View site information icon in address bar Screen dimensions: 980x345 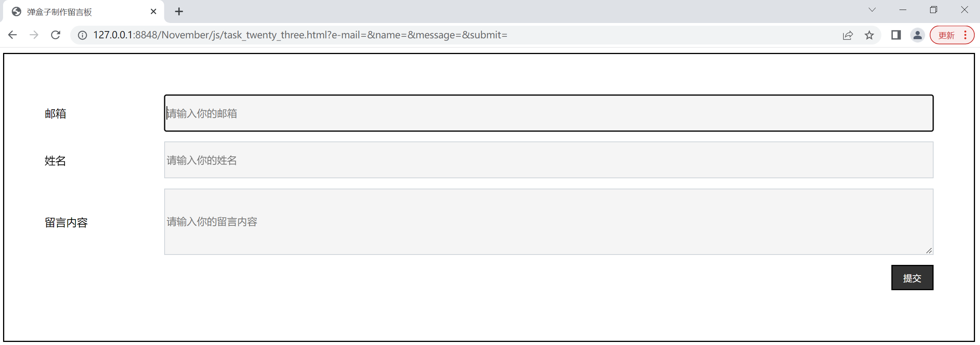tap(82, 35)
